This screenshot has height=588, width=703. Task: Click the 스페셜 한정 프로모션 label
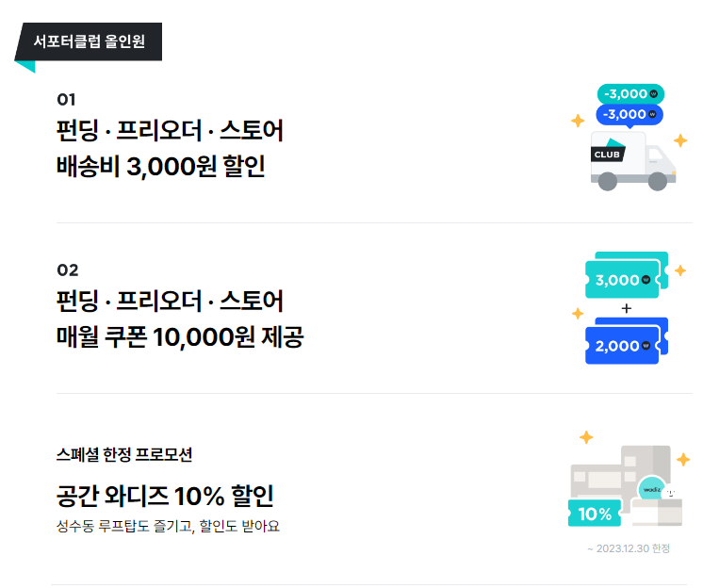pyautogui.click(x=124, y=454)
